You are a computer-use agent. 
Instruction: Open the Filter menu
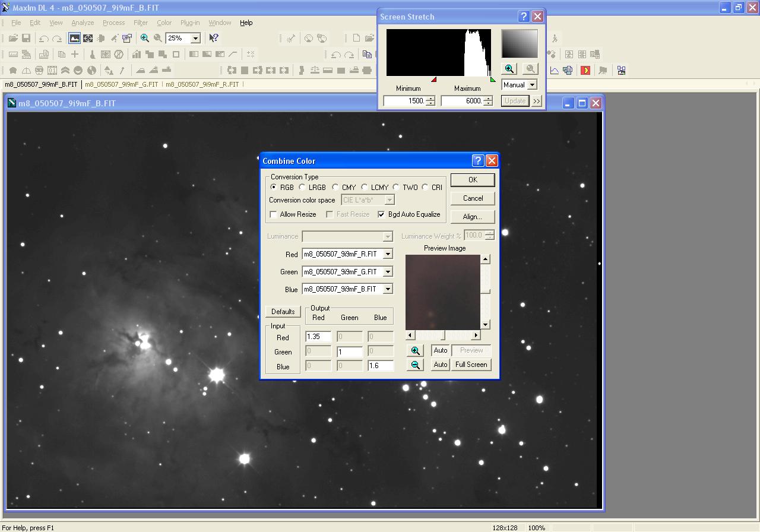(x=141, y=23)
